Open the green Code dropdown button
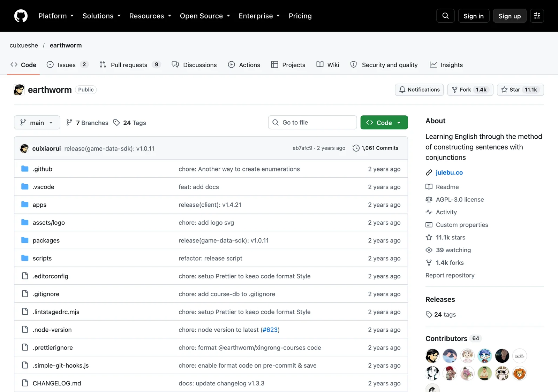The width and height of the screenshot is (558, 392). pos(384,123)
